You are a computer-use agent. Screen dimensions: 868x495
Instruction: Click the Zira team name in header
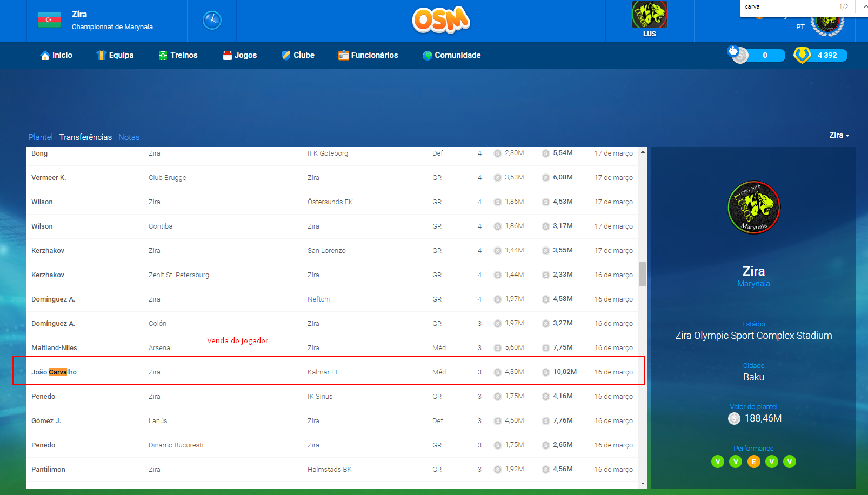click(x=79, y=14)
